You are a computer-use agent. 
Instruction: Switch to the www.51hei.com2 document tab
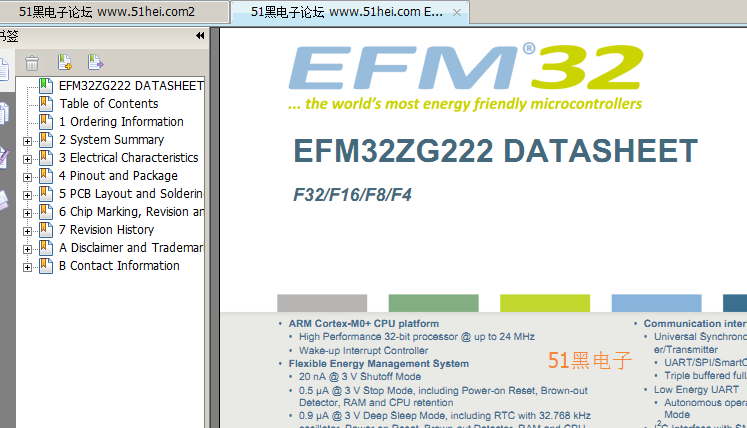[x=113, y=12]
